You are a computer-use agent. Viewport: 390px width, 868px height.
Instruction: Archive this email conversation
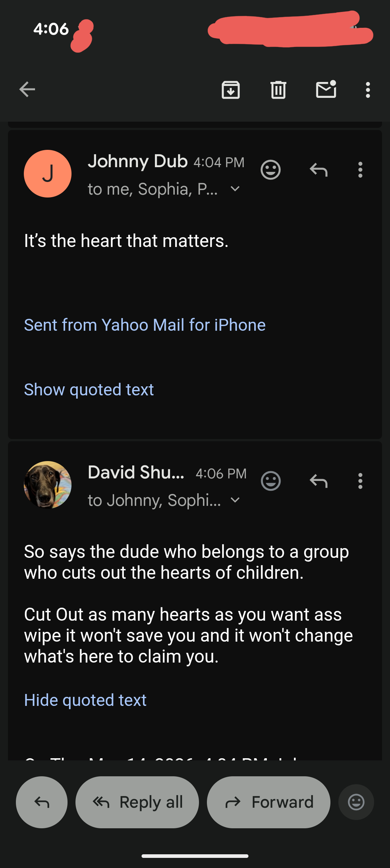(231, 90)
